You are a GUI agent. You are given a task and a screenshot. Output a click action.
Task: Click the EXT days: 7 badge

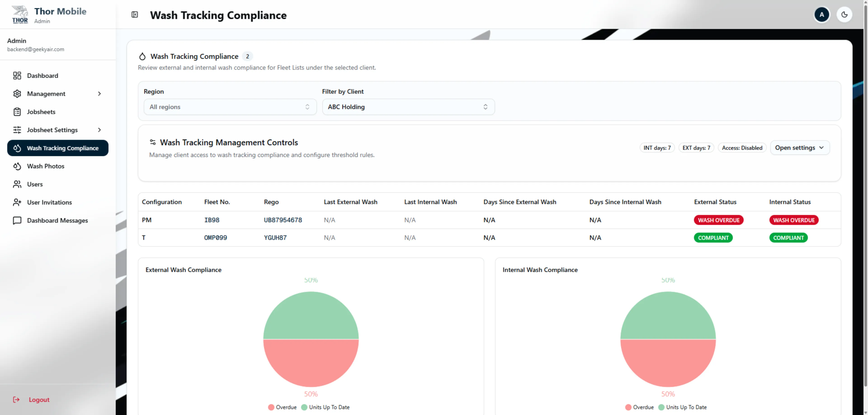[x=696, y=148]
